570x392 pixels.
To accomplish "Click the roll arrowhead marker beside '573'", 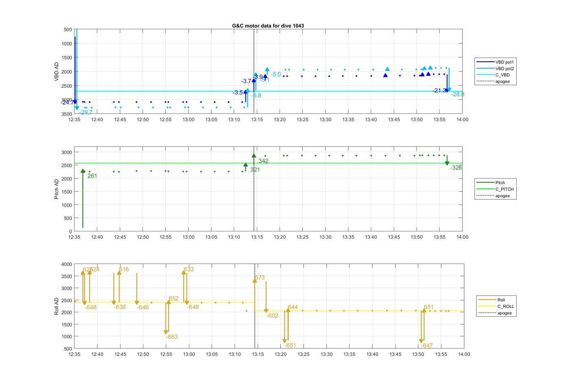I will click(255, 281).
